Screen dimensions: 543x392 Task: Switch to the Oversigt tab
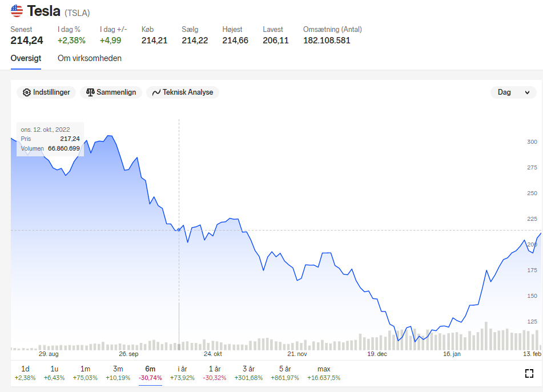[26, 58]
